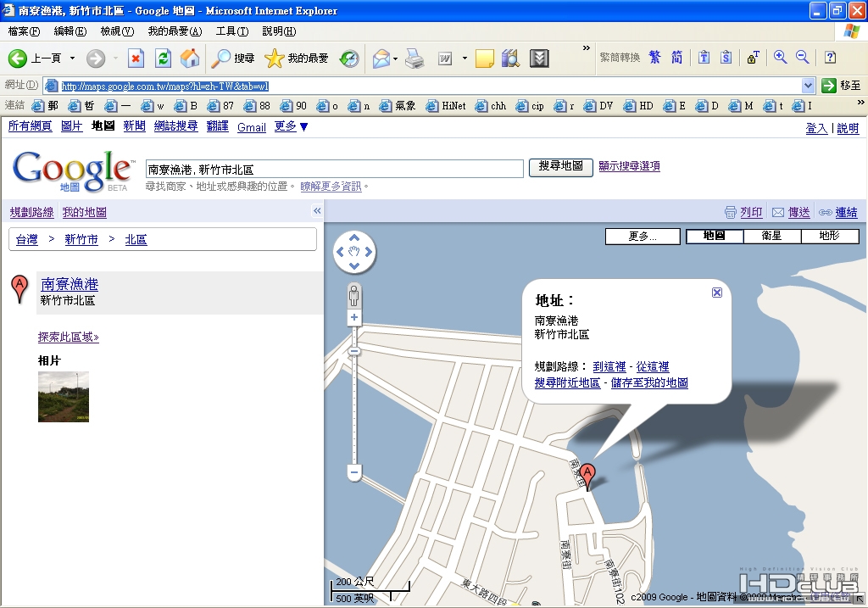Open the mail button dropdown arrow
The width and height of the screenshot is (868, 608).
coord(395,59)
